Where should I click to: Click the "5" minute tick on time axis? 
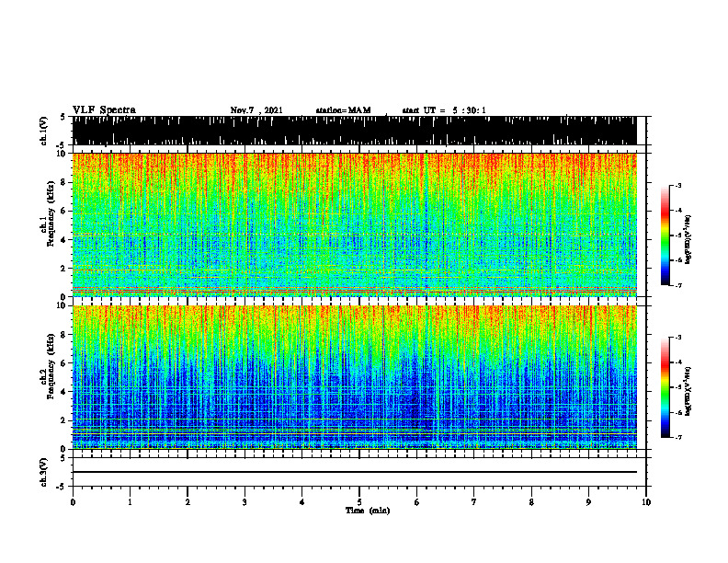[359, 502]
